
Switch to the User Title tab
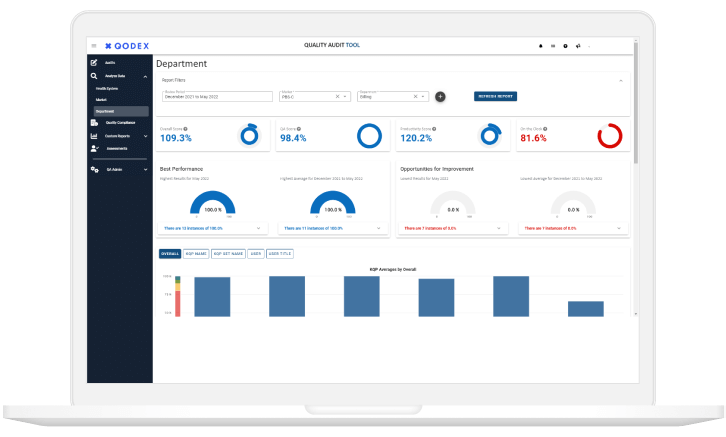[x=279, y=254]
